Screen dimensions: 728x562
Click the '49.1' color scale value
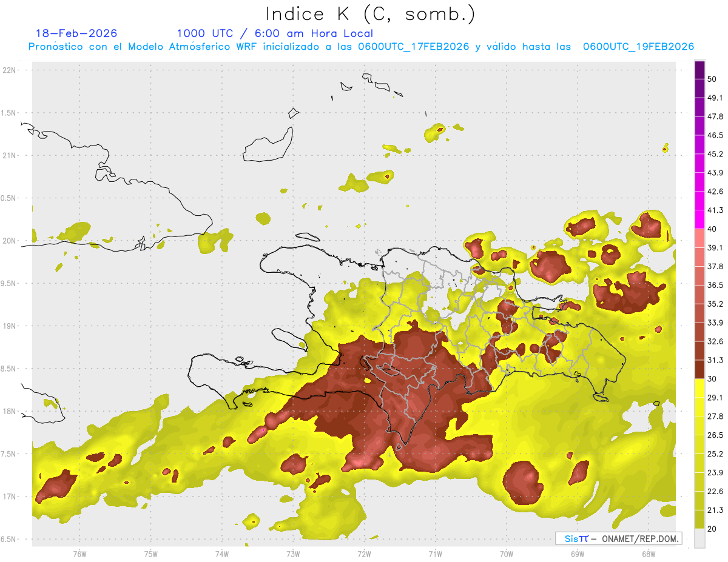click(x=715, y=98)
